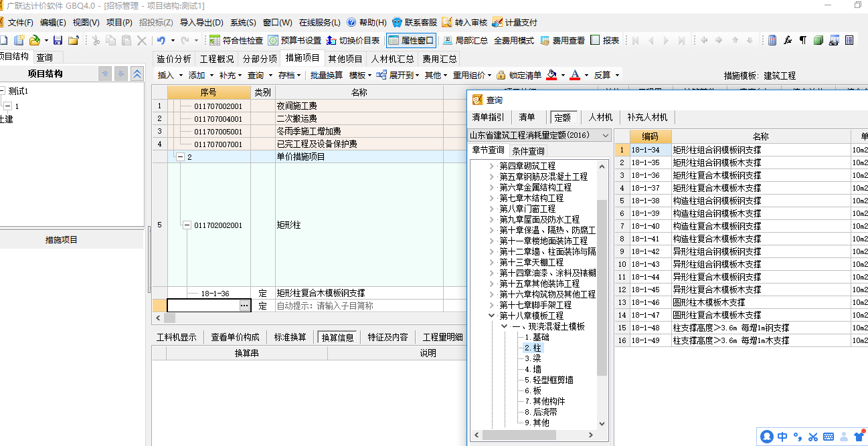Open the 标准换算 bottom tab
Image resolution: width=868 pixels, height=446 pixels.
(x=290, y=337)
